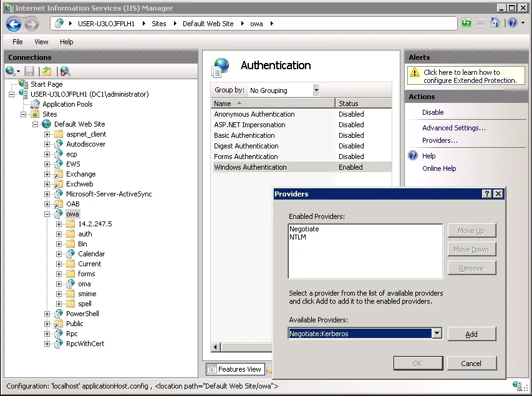Select the Start Page tree icon
The image size is (532, 396).
[x=24, y=84]
